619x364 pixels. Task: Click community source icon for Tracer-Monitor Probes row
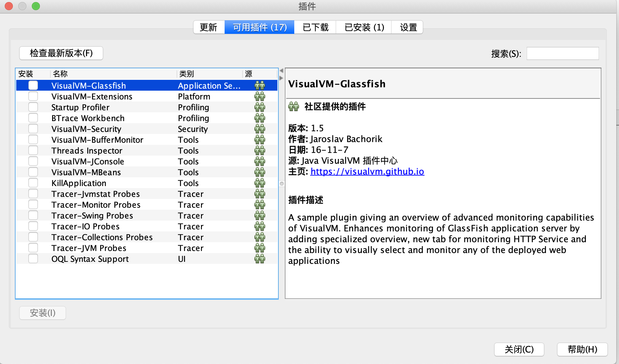tap(260, 205)
